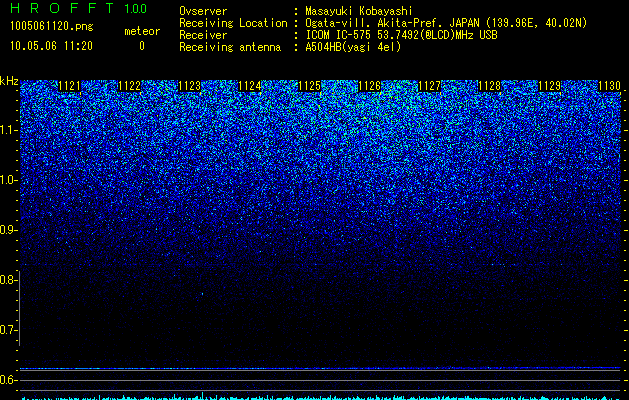
Task: Click the 1129 time marker
Action: pos(550,86)
